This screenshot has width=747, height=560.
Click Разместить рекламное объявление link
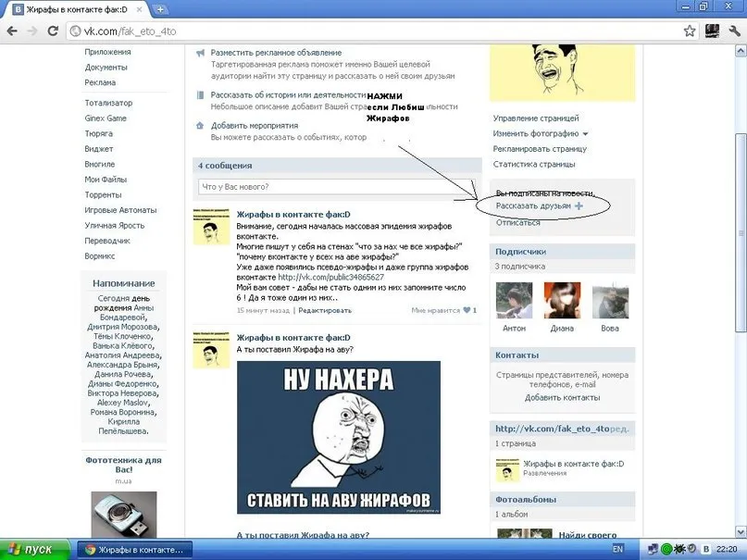(x=277, y=53)
